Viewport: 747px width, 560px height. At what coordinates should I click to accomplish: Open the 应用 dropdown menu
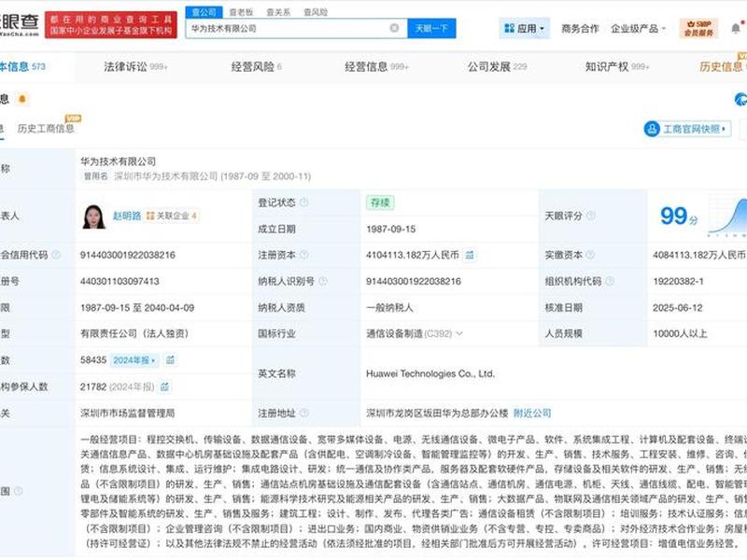click(524, 29)
